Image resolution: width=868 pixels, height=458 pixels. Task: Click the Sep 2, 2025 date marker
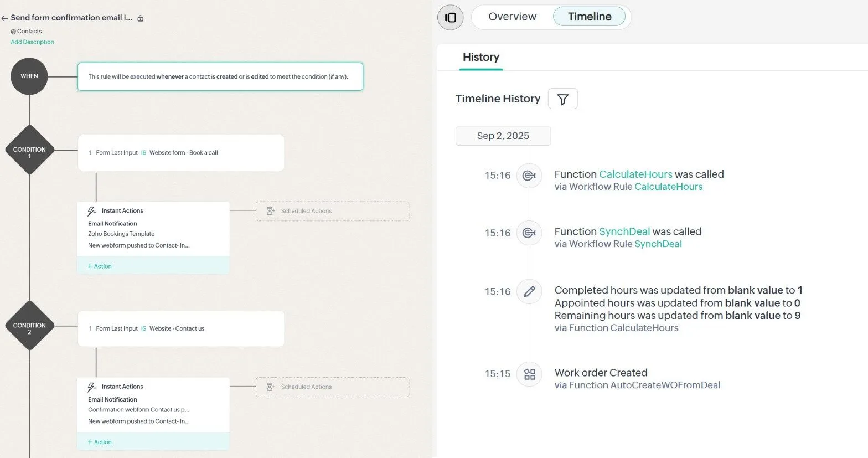click(x=503, y=136)
